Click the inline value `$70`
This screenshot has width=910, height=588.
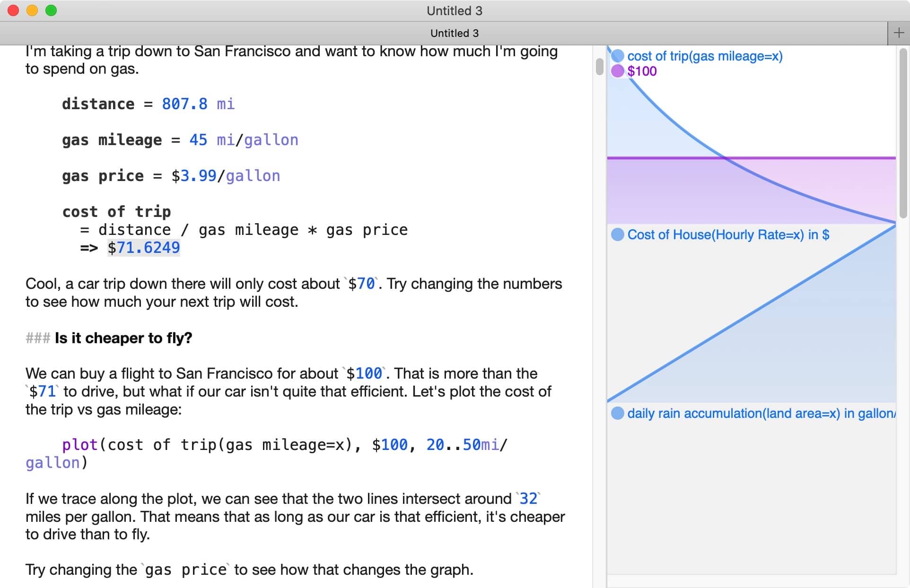click(362, 284)
